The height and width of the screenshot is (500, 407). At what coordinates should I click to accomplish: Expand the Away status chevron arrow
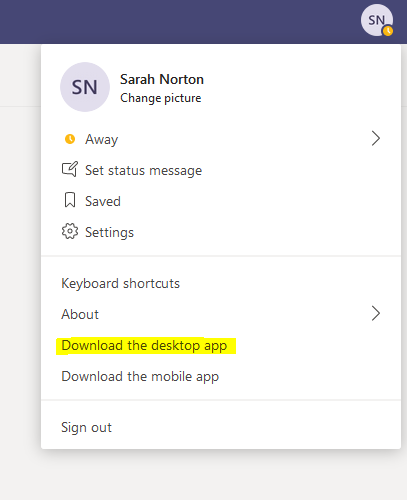[x=376, y=138]
